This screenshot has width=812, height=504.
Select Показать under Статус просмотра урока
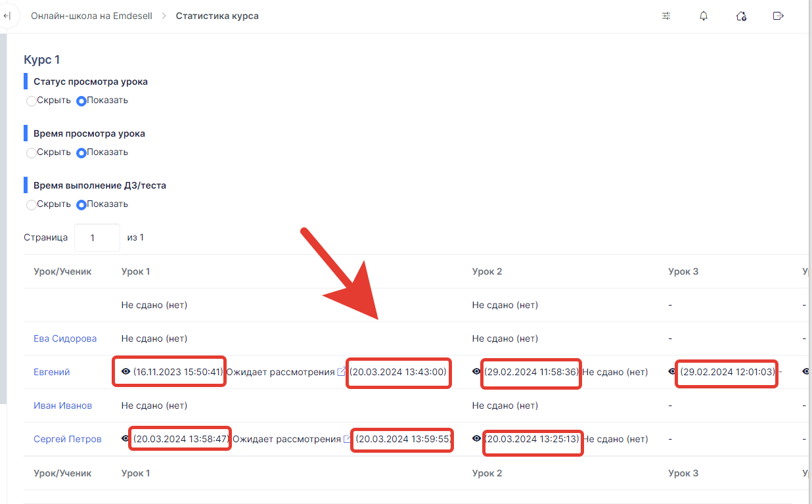[x=81, y=101]
